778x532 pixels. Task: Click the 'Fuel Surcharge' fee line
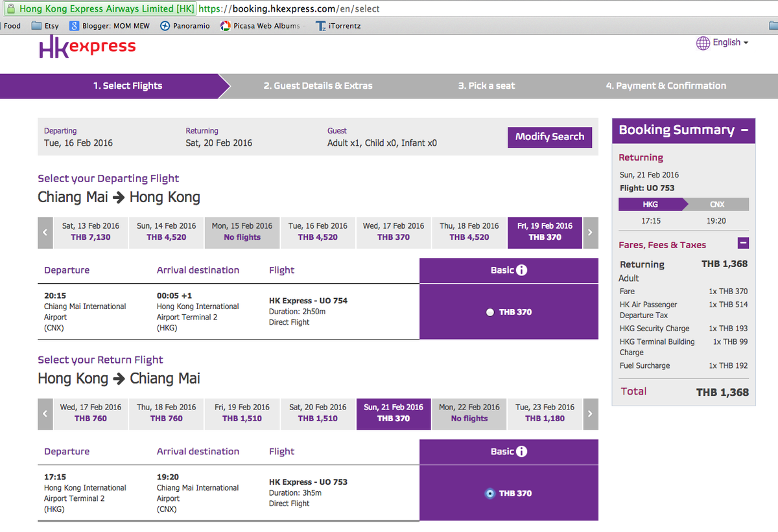coord(684,366)
